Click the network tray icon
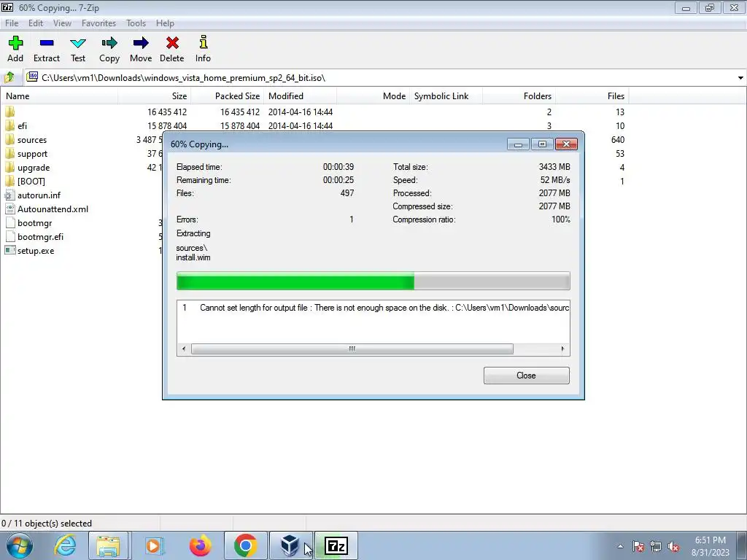The image size is (747, 560). tap(656, 546)
